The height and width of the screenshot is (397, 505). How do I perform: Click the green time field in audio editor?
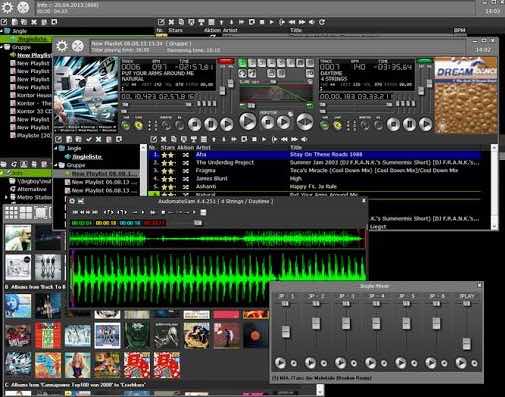point(82,223)
